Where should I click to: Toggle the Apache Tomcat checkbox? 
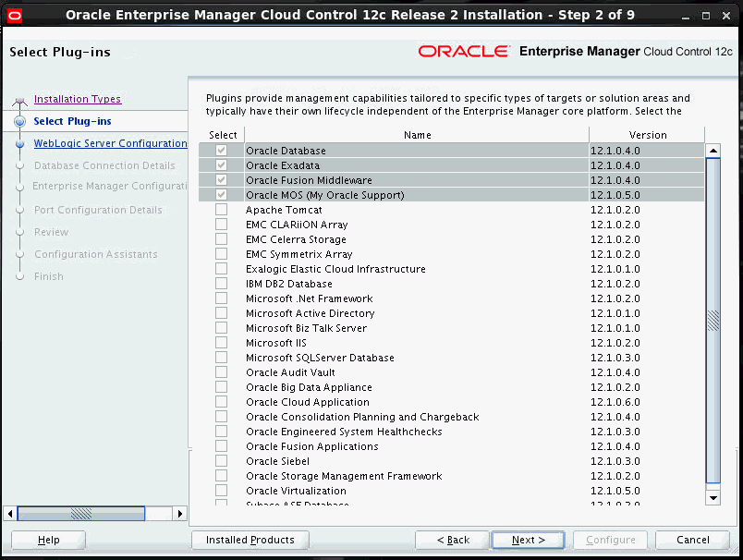(x=221, y=210)
